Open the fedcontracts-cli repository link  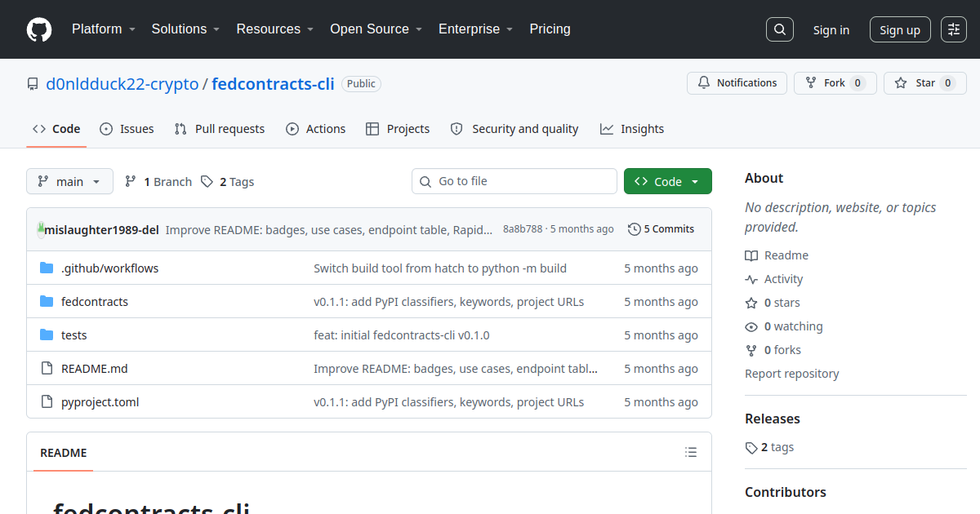click(273, 84)
